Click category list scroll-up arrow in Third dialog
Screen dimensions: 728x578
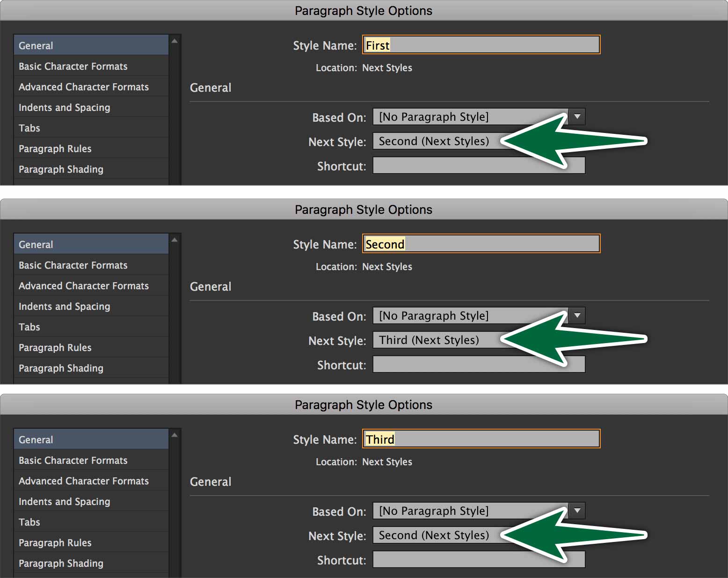coord(175,435)
